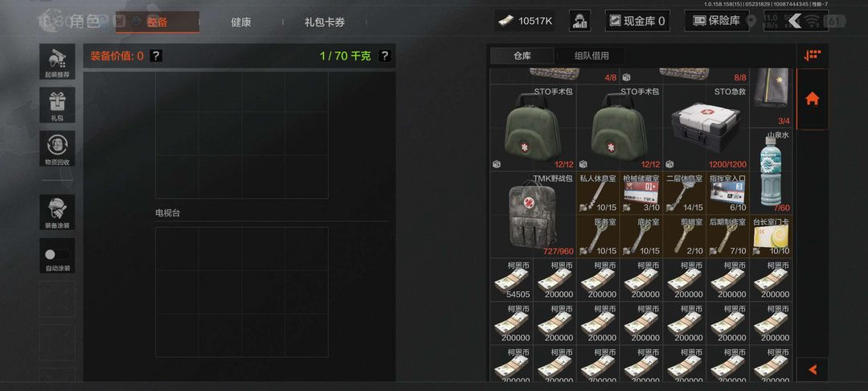
Task: Select the 组队借用 tab
Action: pyautogui.click(x=592, y=56)
